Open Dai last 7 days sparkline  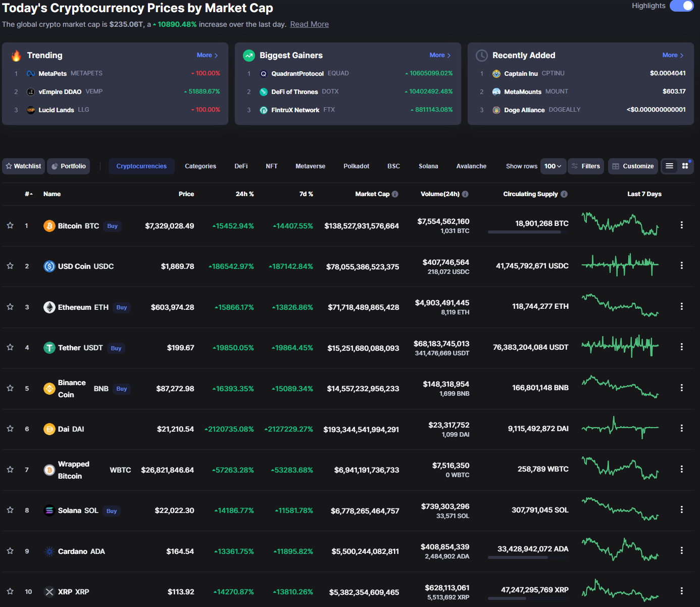click(620, 428)
